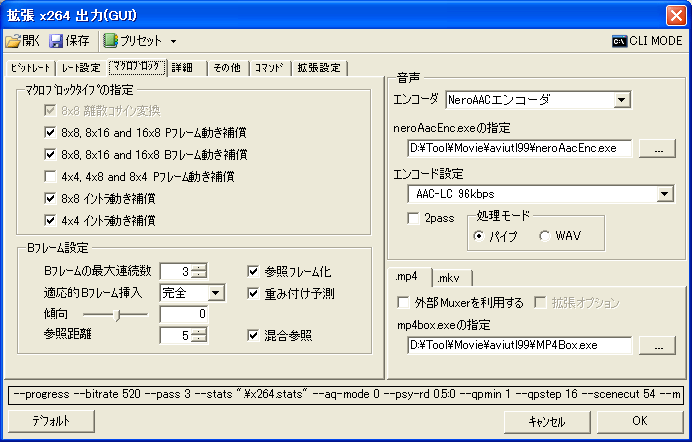This screenshot has width=692, height=442.
Task: Uncheck 4x4 イントラ動き補償
Action: 50,220
